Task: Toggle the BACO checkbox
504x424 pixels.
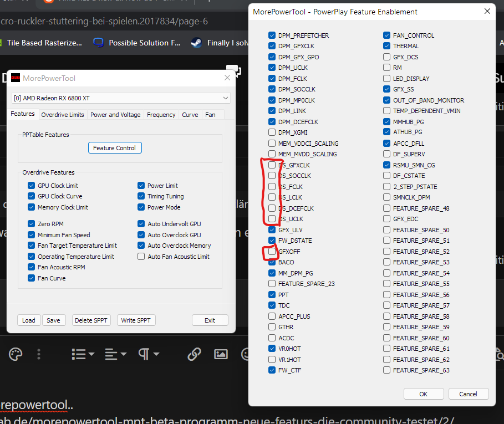Action: pos(272,262)
